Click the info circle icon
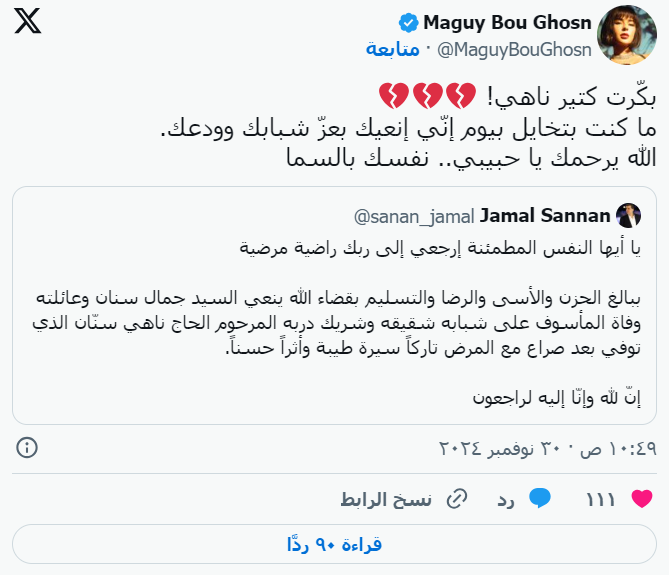 [28, 446]
